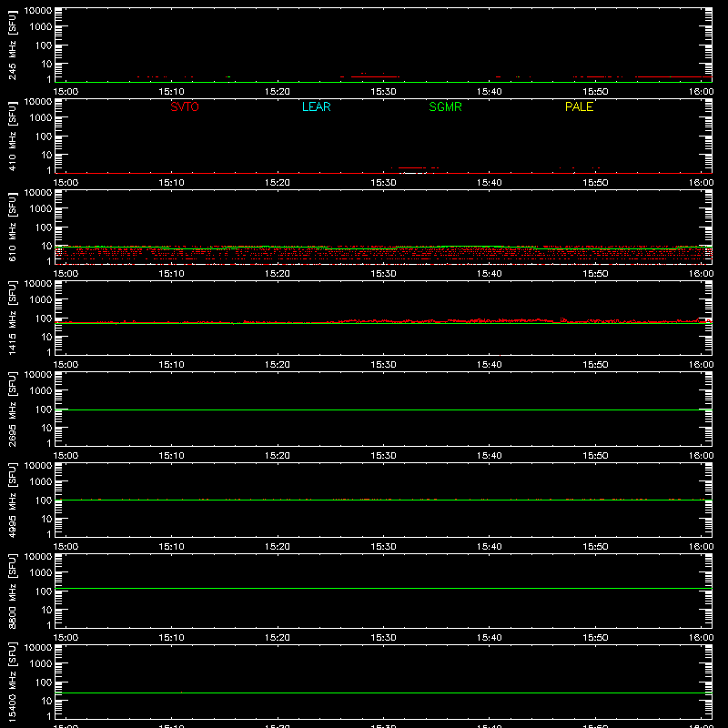Viewport: 728px width, 728px height.
Task: Click the 10000 tick of 245 MHz panel
Action: pyautogui.click(x=38, y=11)
